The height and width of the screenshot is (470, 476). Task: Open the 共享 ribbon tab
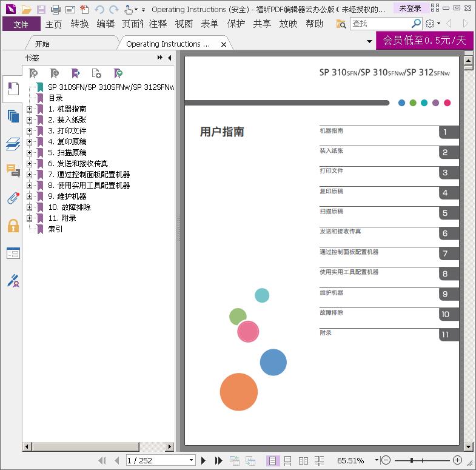(x=262, y=24)
